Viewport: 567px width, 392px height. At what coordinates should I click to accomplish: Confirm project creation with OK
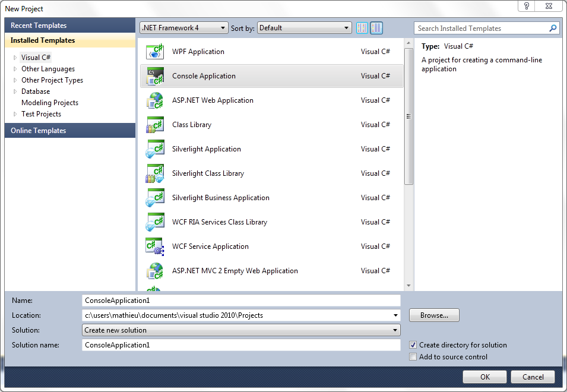[484, 377]
